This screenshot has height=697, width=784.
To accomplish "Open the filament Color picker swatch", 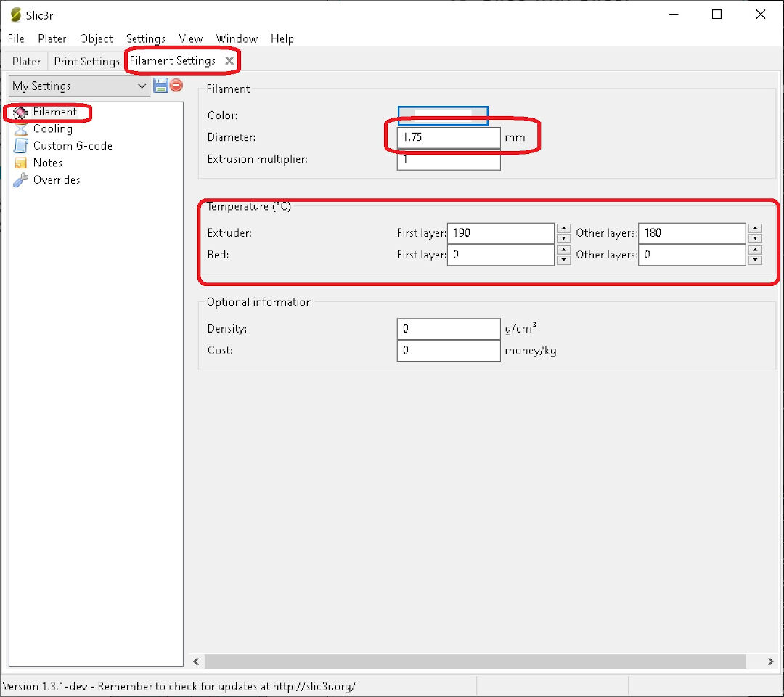I will 443,115.
